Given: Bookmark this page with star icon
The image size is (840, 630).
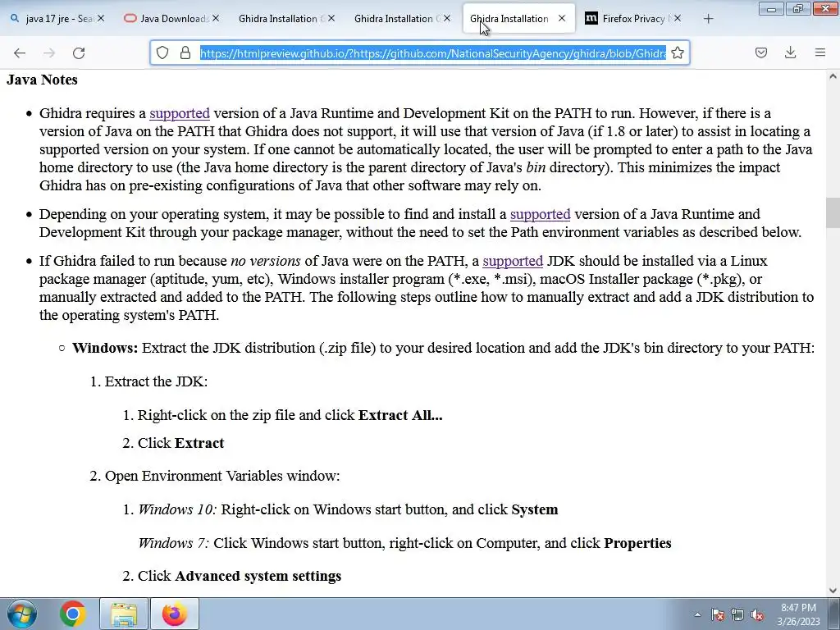Looking at the screenshot, I should (677, 52).
